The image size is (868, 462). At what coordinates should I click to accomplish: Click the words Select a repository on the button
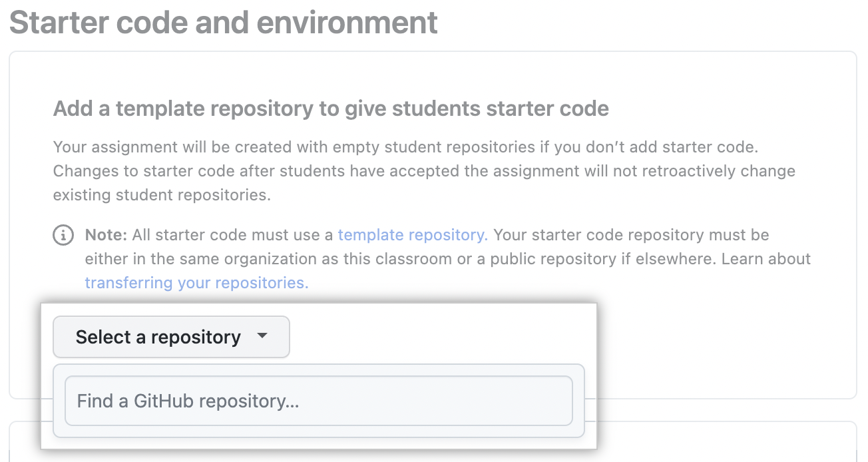pos(158,337)
